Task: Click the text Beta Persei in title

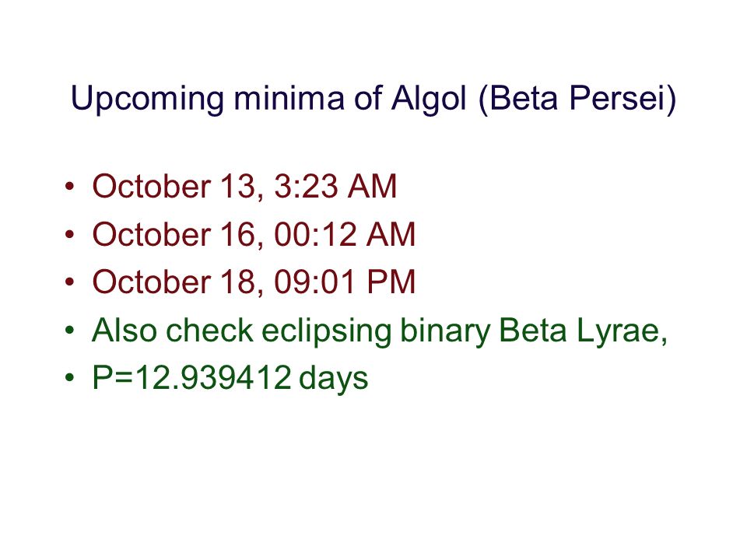Action: point(577,99)
